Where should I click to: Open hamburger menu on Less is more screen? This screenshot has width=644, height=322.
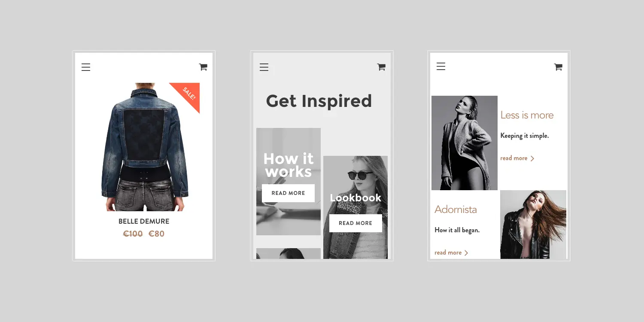click(441, 67)
